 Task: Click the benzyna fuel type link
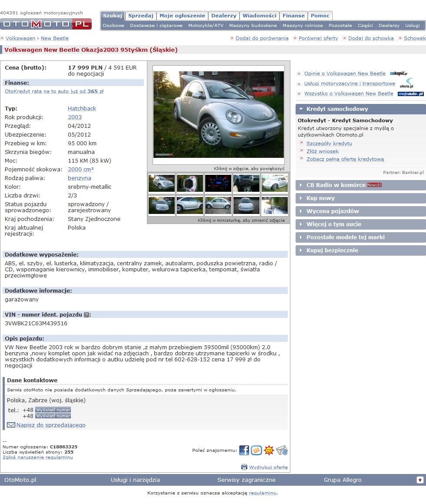coord(80,178)
